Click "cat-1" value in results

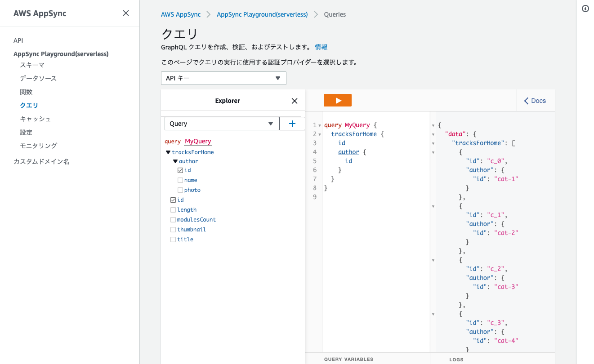pos(506,179)
